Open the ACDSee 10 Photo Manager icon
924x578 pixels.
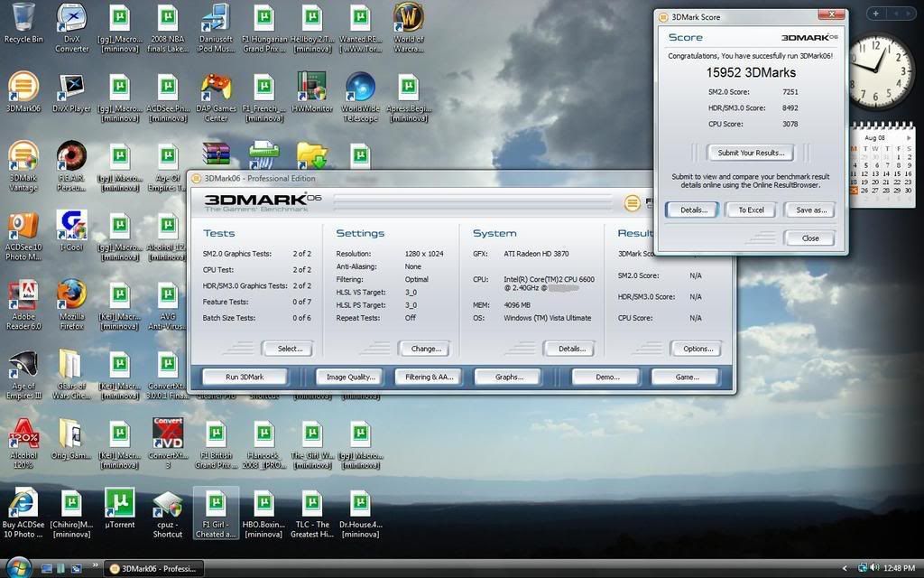[x=23, y=236]
